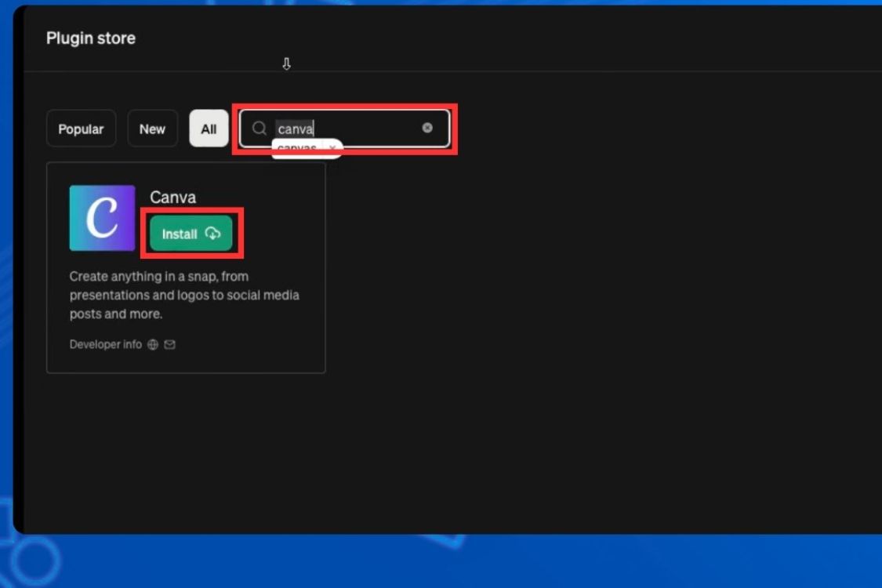Switch to the New filter tab
Viewport: 882px width, 588px height.
click(x=152, y=129)
